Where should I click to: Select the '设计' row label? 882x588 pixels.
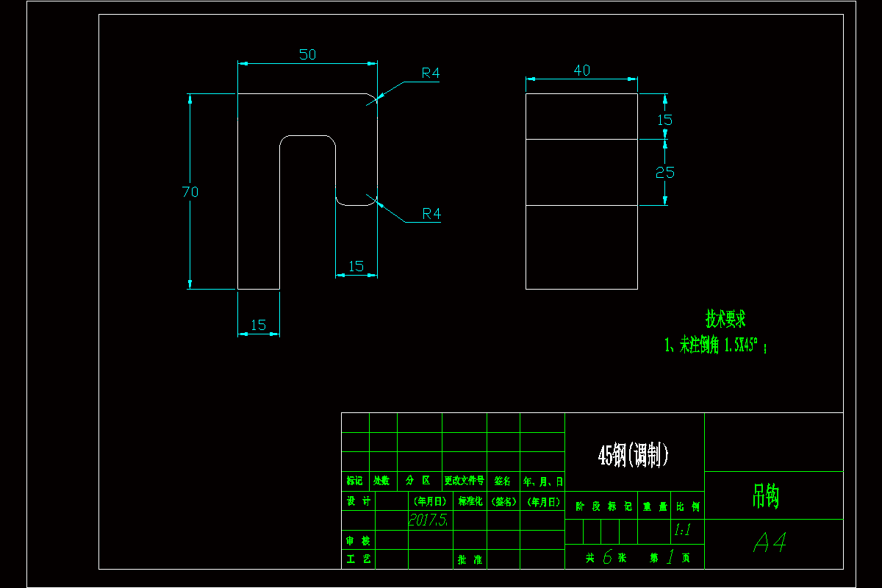tap(359, 501)
